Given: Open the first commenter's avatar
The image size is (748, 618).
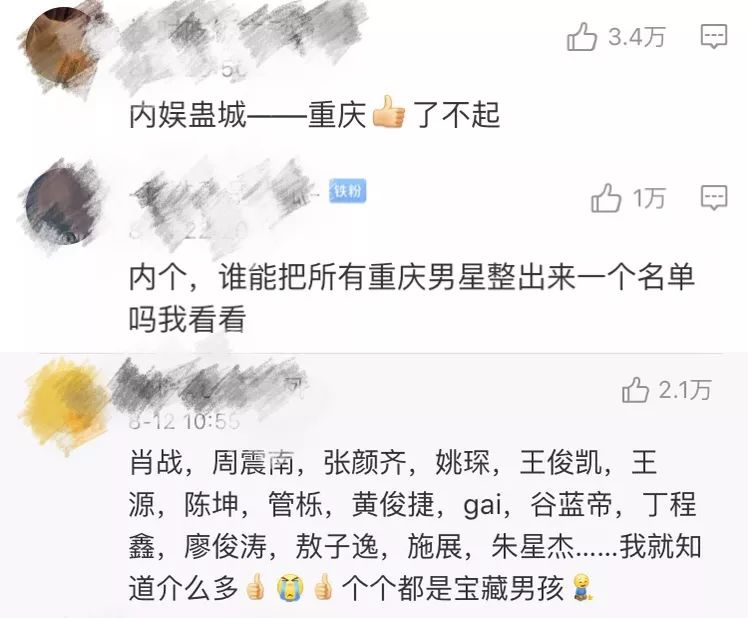Looking at the screenshot, I should pos(60,48).
